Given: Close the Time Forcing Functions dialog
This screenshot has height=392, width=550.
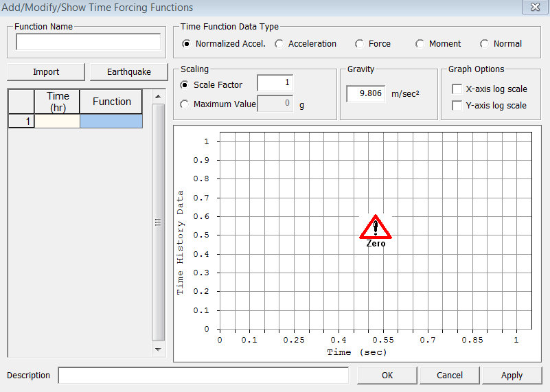Looking at the screenshot, I should coord(533,8).
